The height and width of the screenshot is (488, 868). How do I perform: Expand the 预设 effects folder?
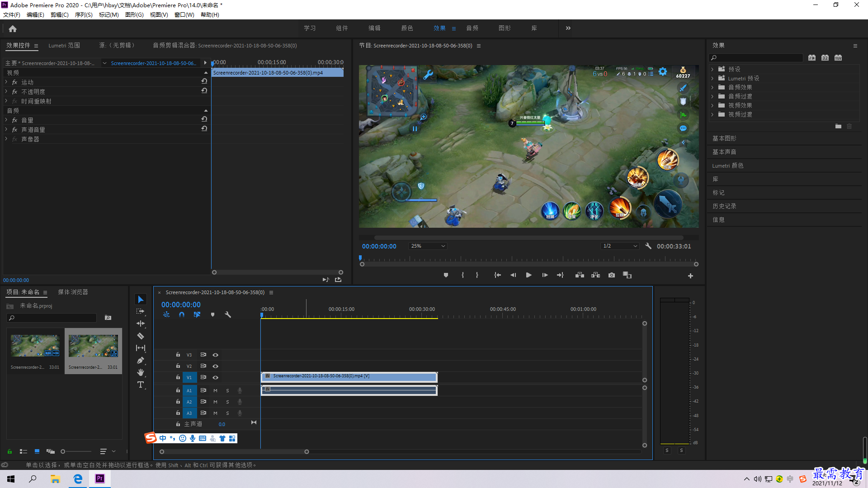coord(712,69)
